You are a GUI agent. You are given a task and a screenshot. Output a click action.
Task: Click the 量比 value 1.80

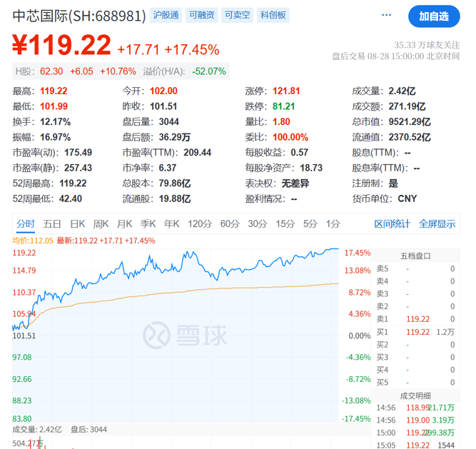[281, 122]
